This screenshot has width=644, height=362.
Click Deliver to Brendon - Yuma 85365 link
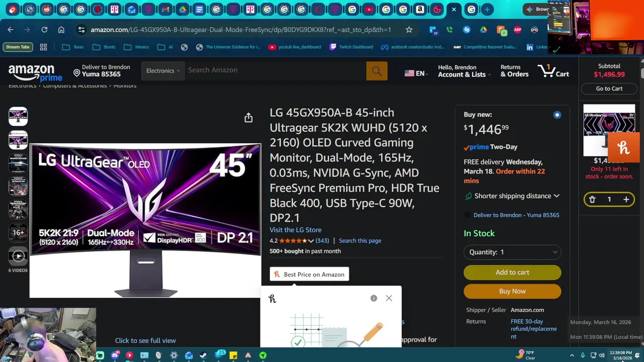(x=516, y=215)
